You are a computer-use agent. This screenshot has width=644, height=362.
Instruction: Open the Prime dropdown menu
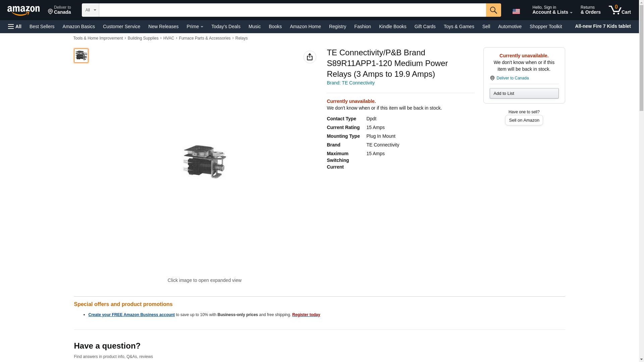[195, 26]
